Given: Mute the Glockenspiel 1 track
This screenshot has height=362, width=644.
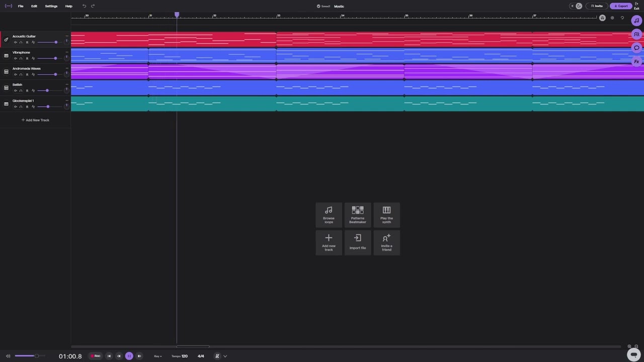Looking at the screenshot, I should 15,107.
